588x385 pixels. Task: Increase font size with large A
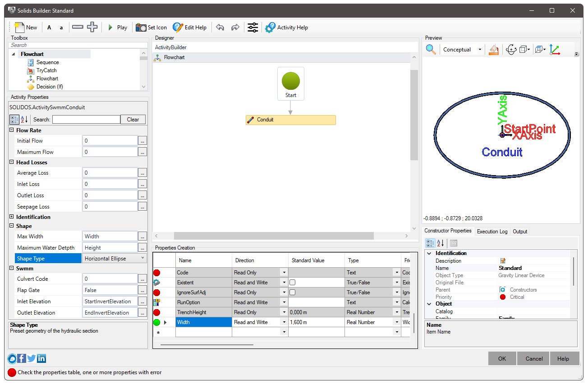pyautogui.click(x=50, y=28)
